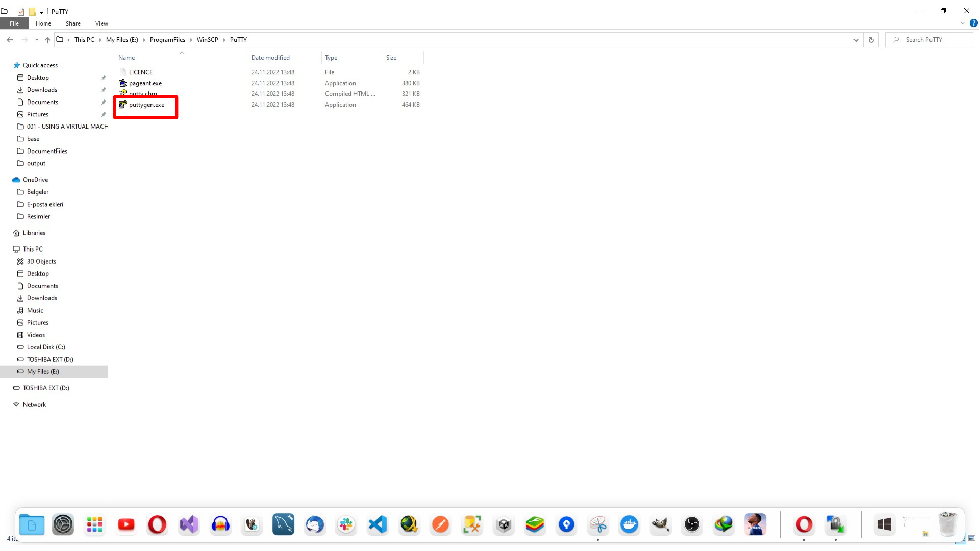Navigate to ProgramFiles breadcrumb folder

167,40
